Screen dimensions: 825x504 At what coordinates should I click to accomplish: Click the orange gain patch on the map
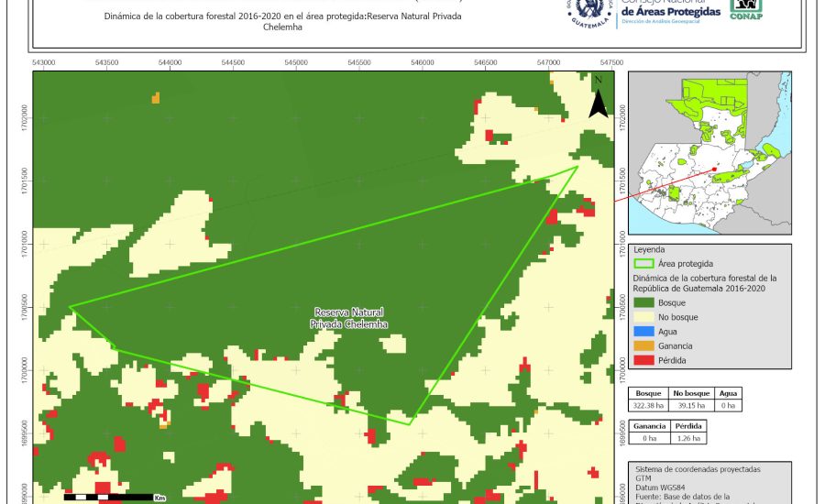coord(156,97)
